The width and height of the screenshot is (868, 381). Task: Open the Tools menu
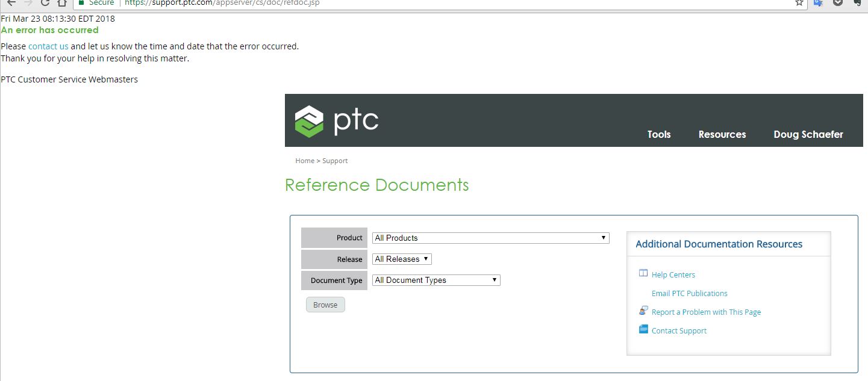coord(659,134)
